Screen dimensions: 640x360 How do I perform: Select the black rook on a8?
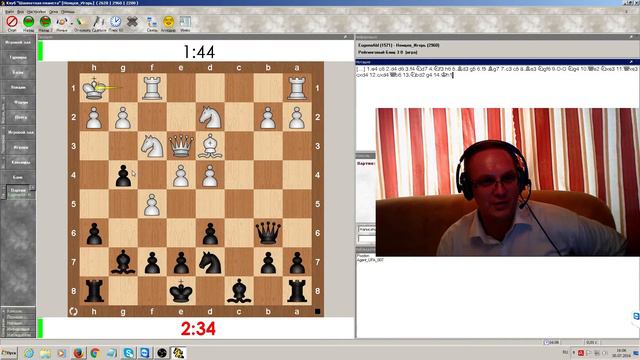click(x=297, y=291)
